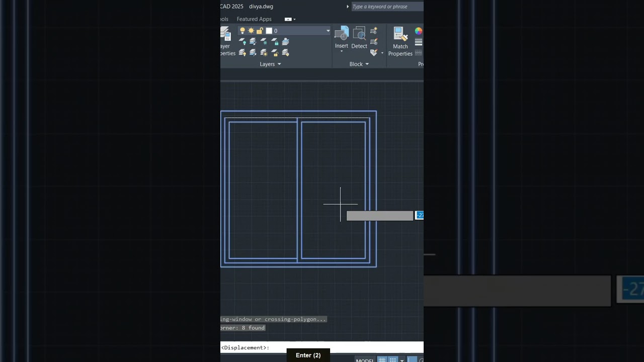Click the layer Off icon in Layers panel
Viewport: 644px width, 362px height.
(x=242, y=42)
